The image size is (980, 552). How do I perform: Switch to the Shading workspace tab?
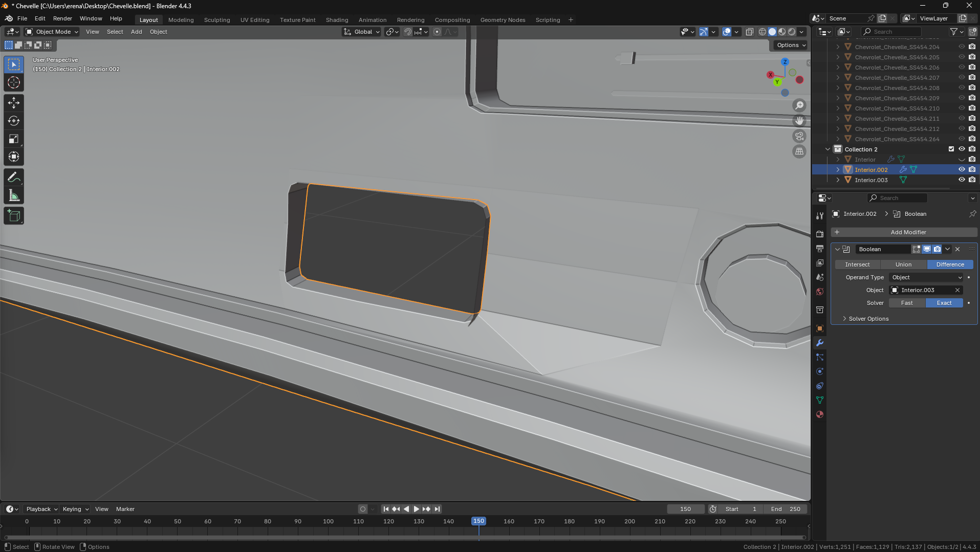coord(337,20)
